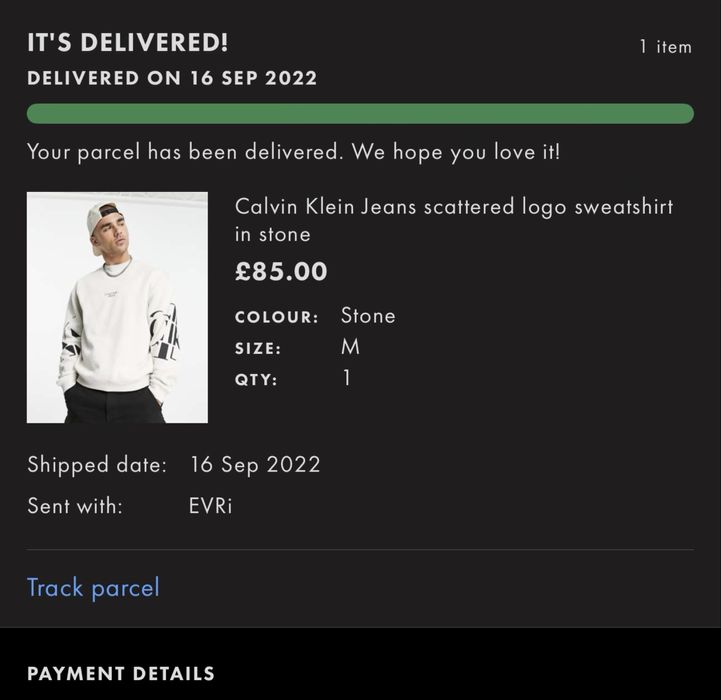Click the green delivery progress bar
The width and height of the screenshot is (721, 700).
pyautogui.click(x=360, y=113)
